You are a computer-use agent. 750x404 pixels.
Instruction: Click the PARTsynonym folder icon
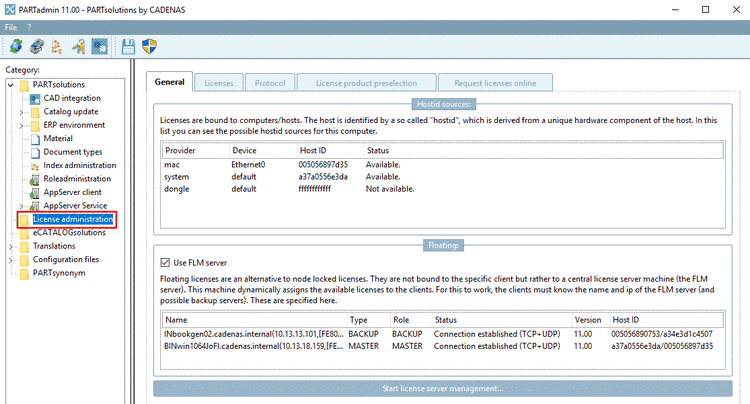point(24,273)
